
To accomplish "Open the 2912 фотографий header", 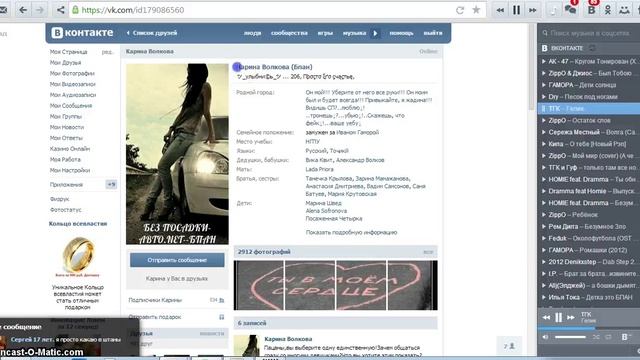I will click(264, 252).
